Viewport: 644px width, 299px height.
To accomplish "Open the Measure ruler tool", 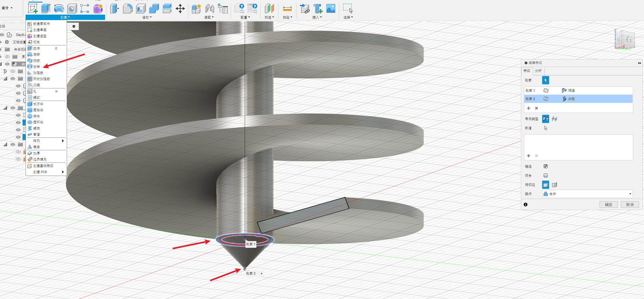I will (287, 9).
